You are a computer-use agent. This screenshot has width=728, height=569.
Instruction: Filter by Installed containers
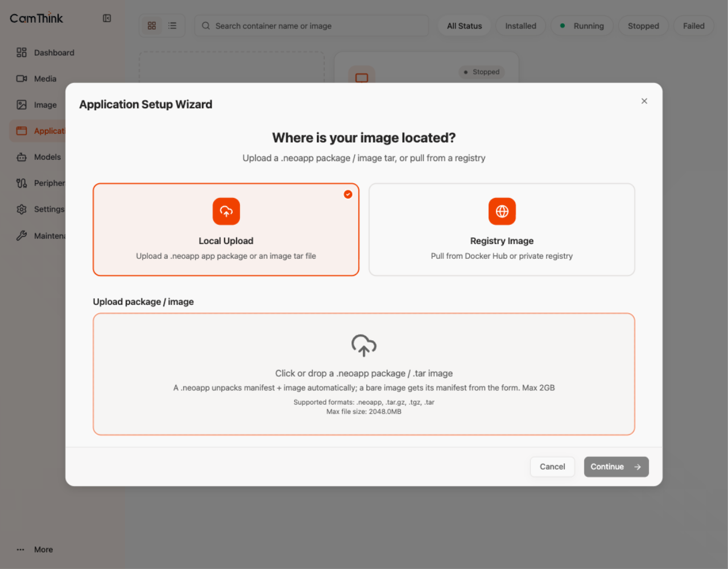[x=520, y=26]
